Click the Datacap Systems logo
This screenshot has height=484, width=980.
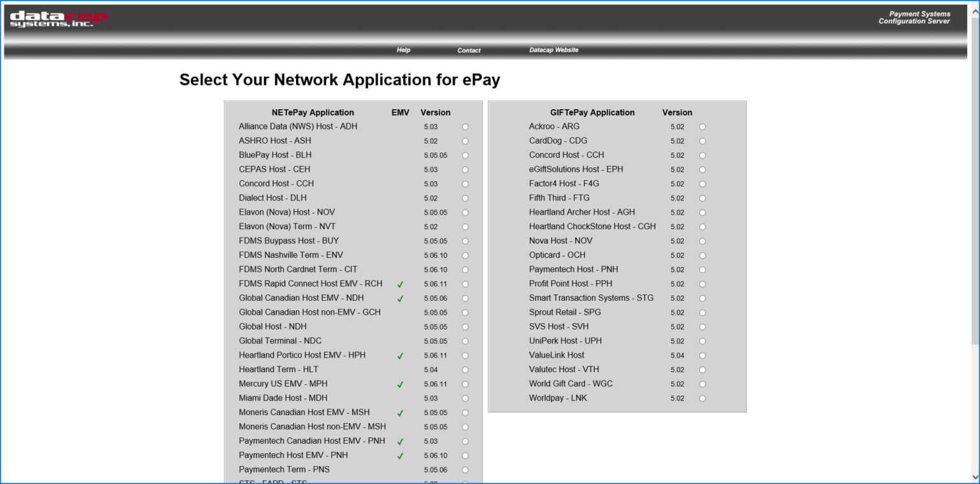click(59, 19)
